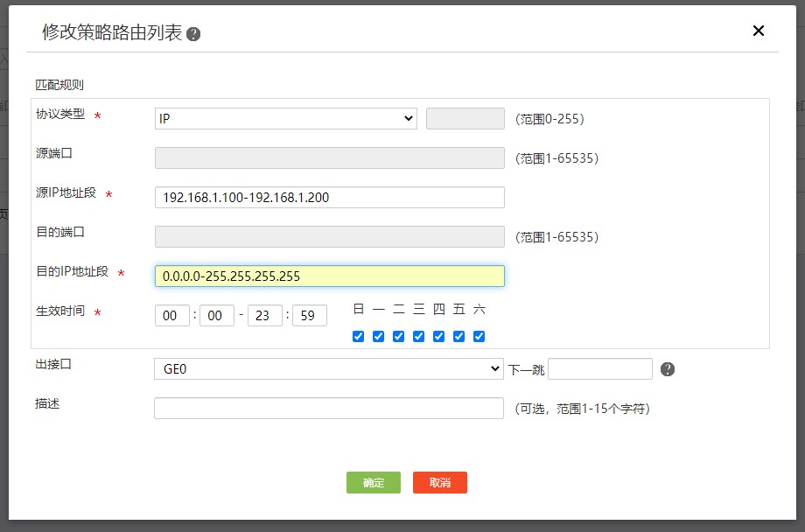This screenshot has height=532, width=805.
Task: Click the 生效时间 label
Action: (60, 311)
